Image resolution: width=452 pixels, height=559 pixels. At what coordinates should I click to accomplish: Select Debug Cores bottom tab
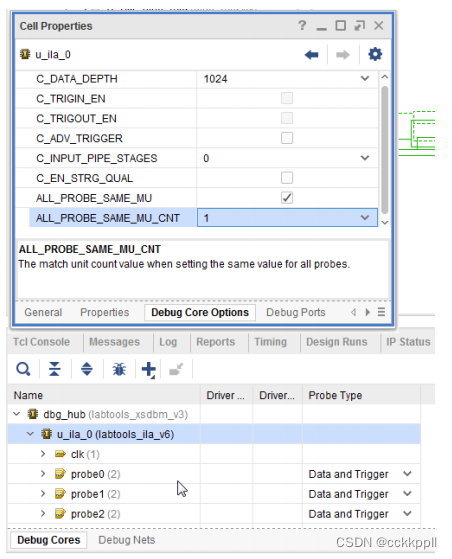coord(48,540)
